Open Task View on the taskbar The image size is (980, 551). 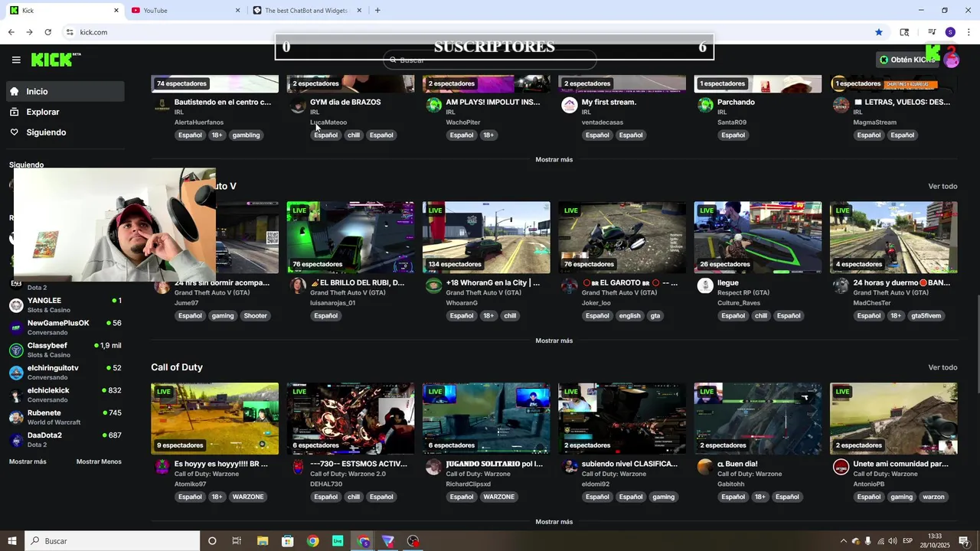point(237,541)
